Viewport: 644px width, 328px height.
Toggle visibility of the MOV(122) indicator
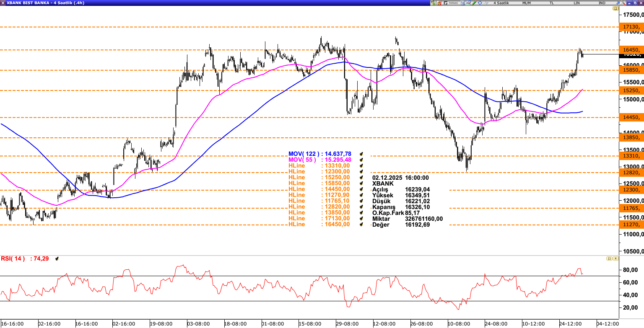tap(361, 154)
